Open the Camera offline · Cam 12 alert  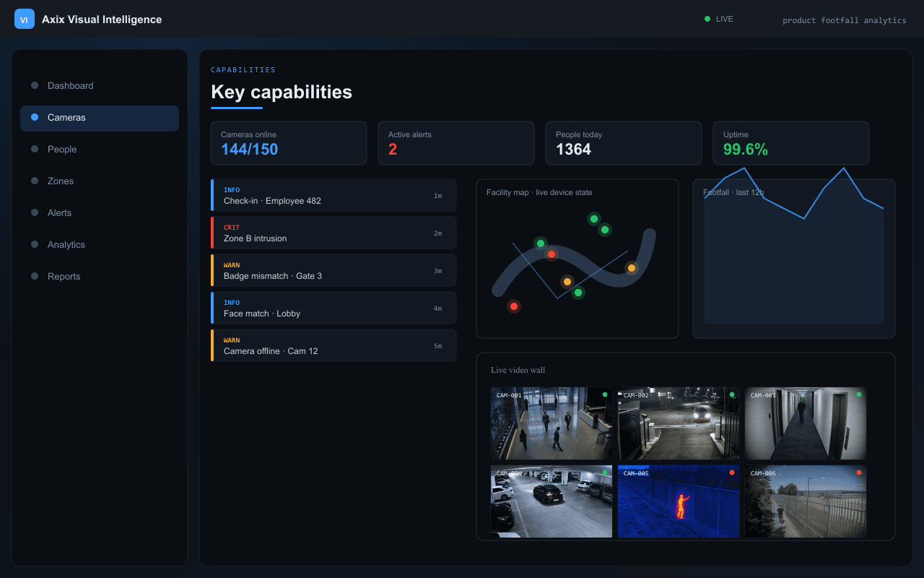[x=334, y=345]
